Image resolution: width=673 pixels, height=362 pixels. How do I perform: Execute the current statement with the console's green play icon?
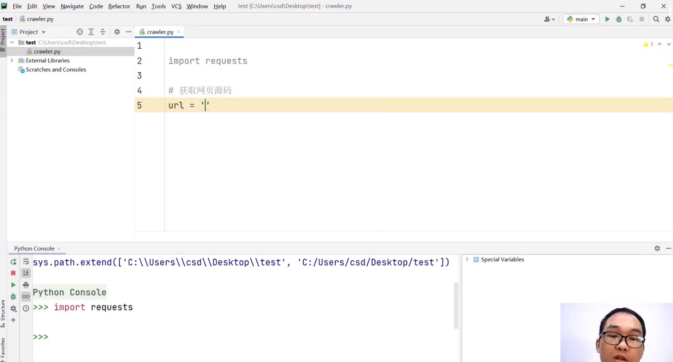pyautogui.click(x=13, y=285)
